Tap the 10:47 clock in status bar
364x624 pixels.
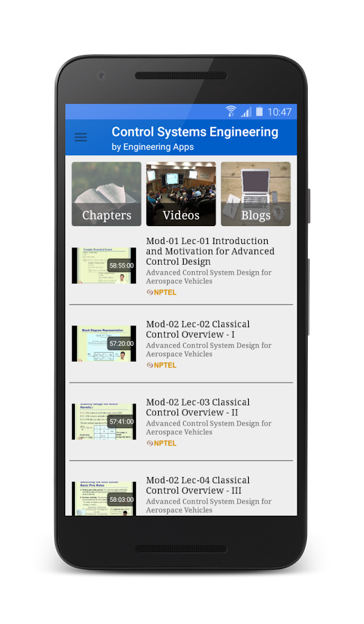(x=279, y=112)
